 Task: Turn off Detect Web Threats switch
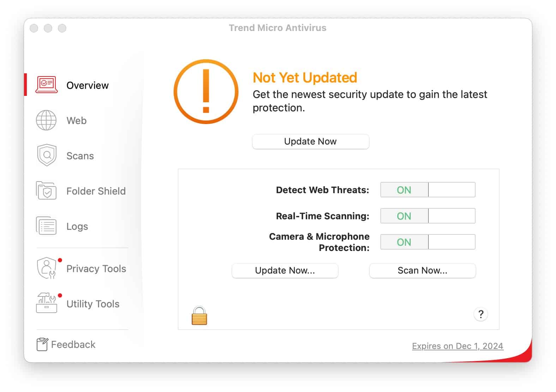tap(428, 190)
